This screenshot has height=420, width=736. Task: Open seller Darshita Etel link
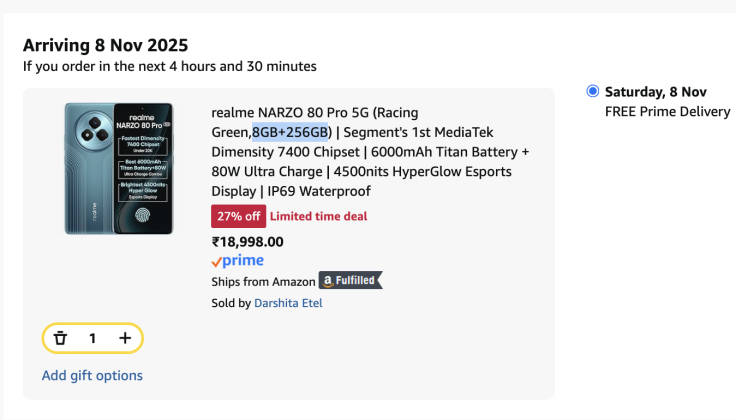point(288,302)
